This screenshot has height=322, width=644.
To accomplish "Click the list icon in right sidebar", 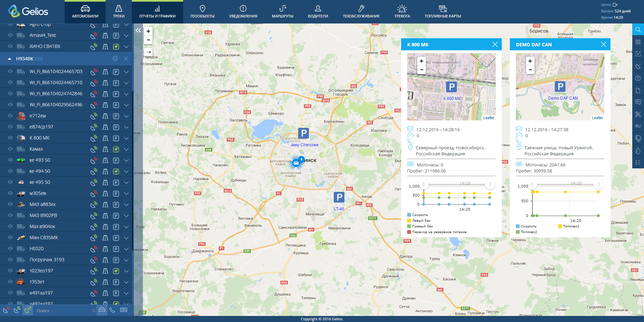I will click(x=638, y=162).
